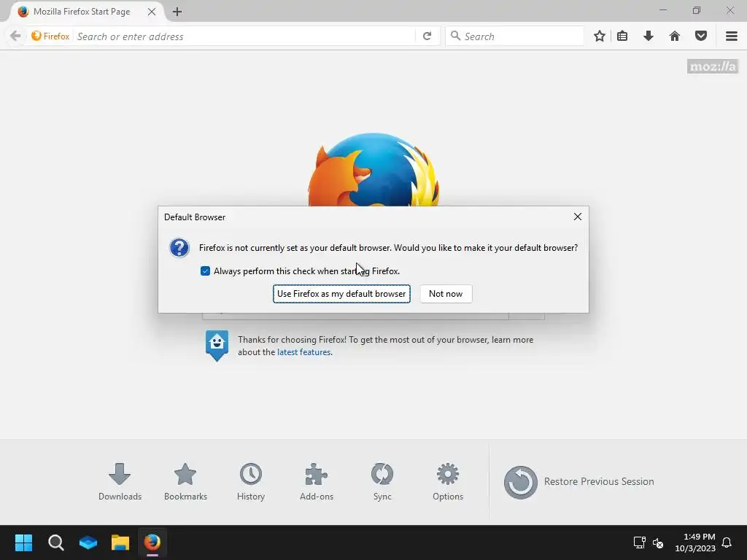
Task: Open the Pocket icon in the toolbar
Action: pos(701,36)
